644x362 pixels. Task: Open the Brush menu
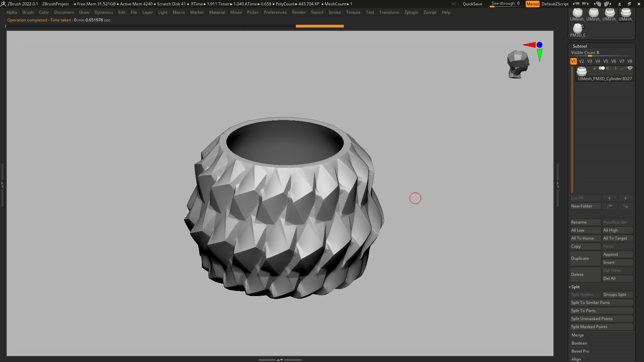[x=28, y=12]
